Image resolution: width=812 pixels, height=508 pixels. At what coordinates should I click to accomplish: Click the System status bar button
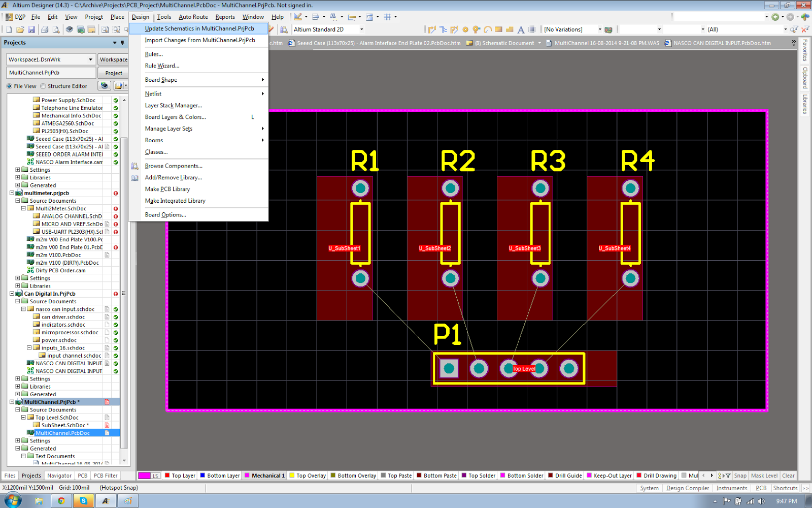coord(649,488)
